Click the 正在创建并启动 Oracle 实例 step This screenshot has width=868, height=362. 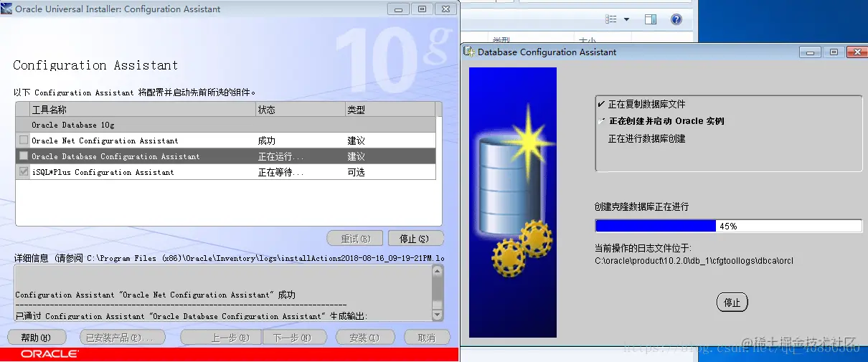click(x=666, y=121)
